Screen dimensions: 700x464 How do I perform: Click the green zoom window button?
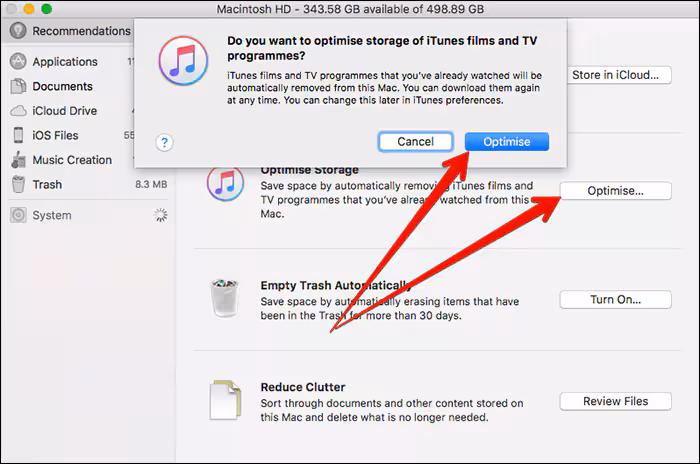[46, 8]
